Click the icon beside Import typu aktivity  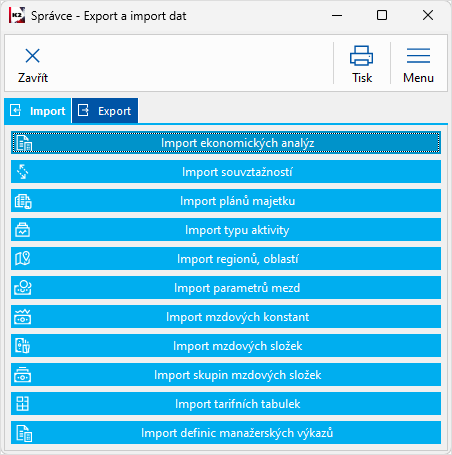(x=22, y=230)
